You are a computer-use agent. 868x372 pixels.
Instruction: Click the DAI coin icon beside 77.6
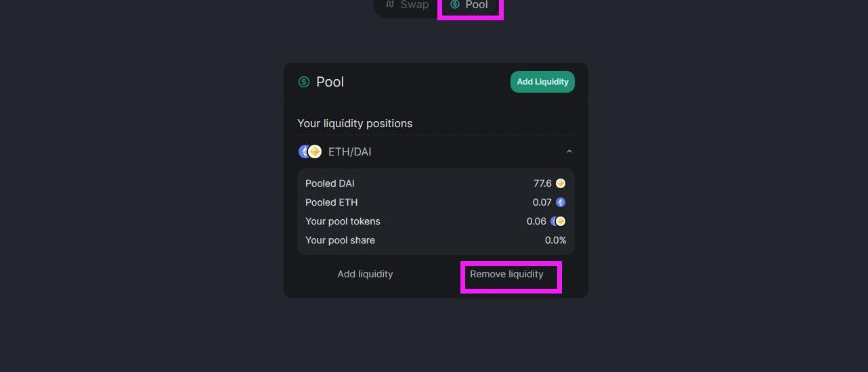(561, 183)
